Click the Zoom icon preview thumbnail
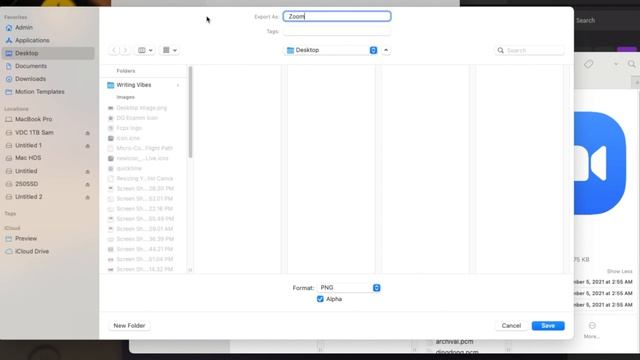The image size is (640, 360). point(600,163)
